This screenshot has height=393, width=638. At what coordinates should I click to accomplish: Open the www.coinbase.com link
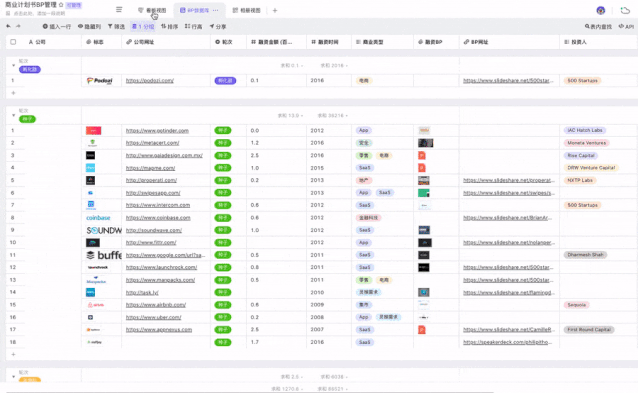point(158,218)
